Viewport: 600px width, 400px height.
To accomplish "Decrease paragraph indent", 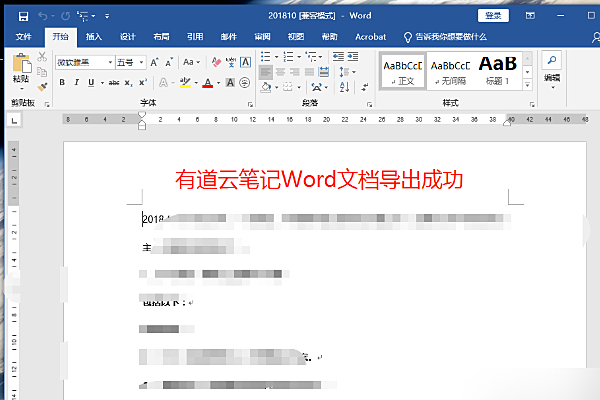I will (x=338, y=57).
